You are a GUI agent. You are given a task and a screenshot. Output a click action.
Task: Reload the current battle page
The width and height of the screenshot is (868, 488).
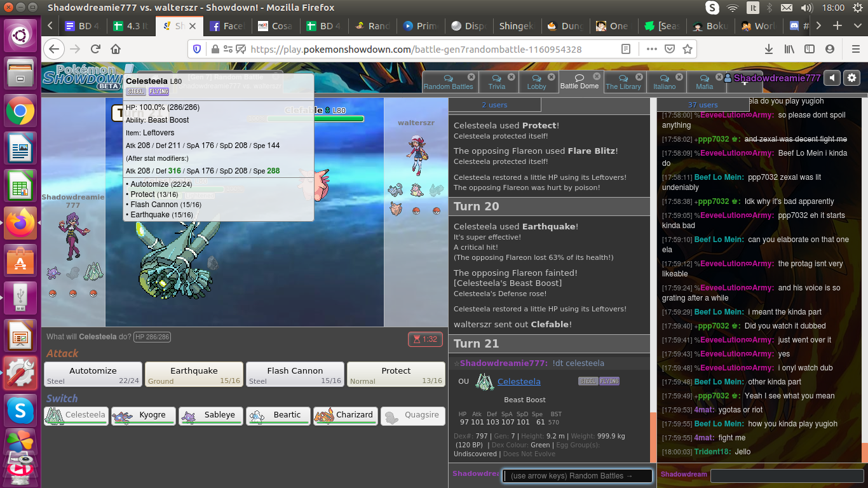coord(95,49)
